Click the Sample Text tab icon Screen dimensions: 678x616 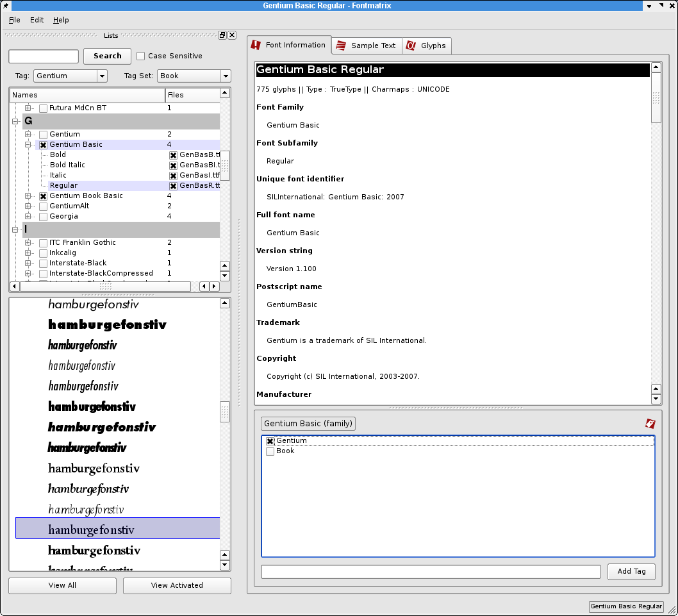coord(341,46)
